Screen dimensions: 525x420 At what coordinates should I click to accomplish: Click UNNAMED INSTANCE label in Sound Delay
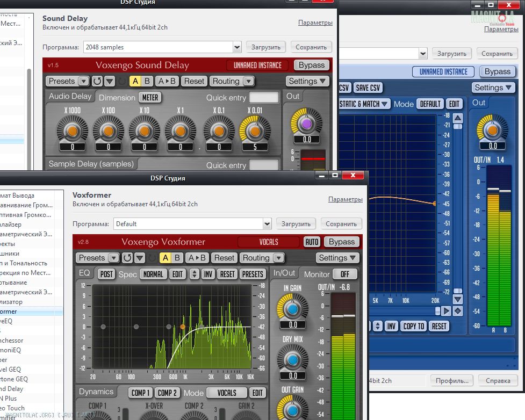click(257, 66)
